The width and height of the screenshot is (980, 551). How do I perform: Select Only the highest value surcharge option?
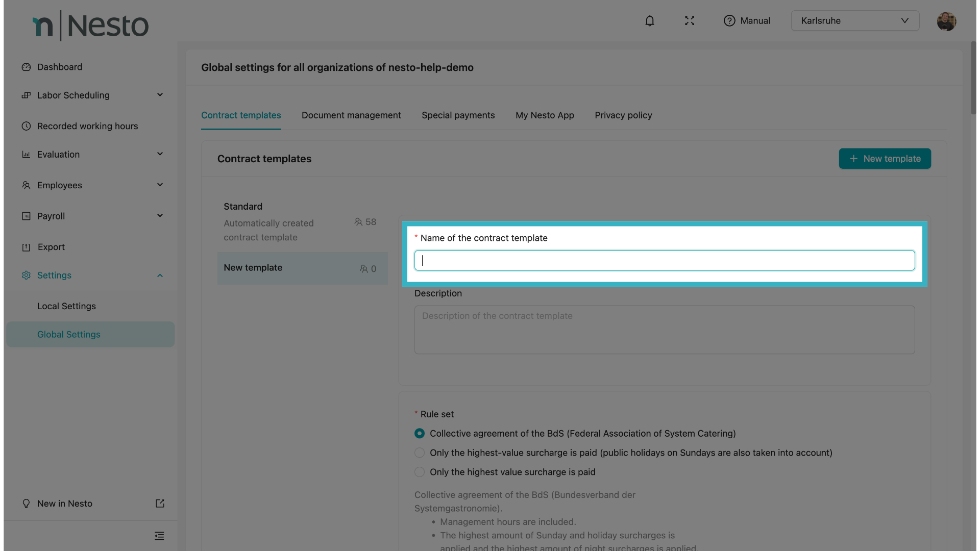tap(420, 472)
